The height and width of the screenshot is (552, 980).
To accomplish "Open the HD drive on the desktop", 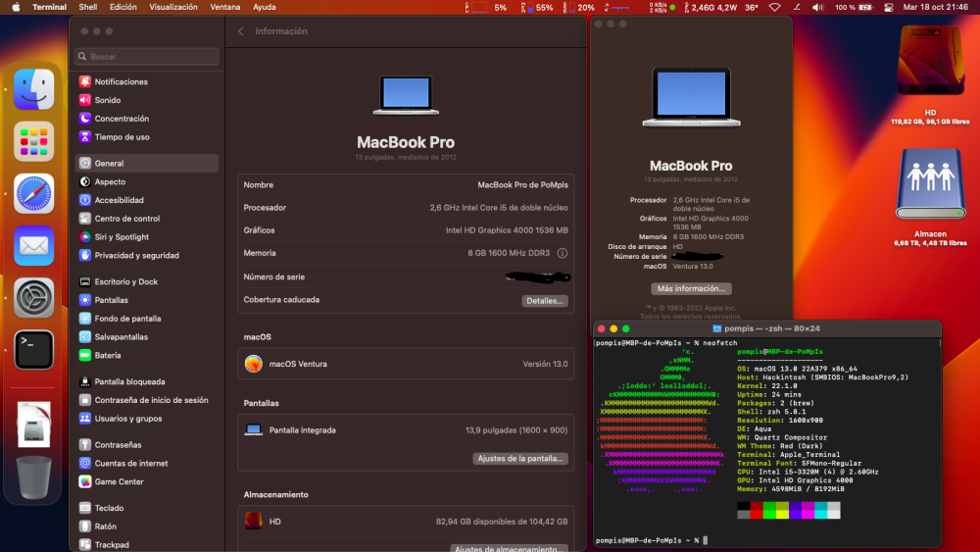I will click(x=931, y=63).
